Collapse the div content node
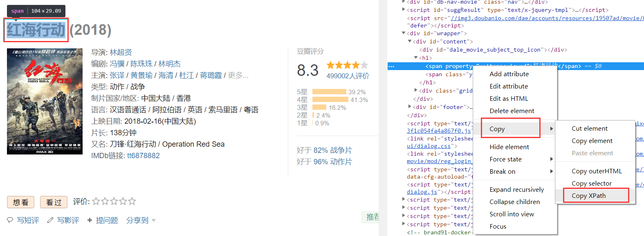This screenshot has height=236, width=644. 410,41
